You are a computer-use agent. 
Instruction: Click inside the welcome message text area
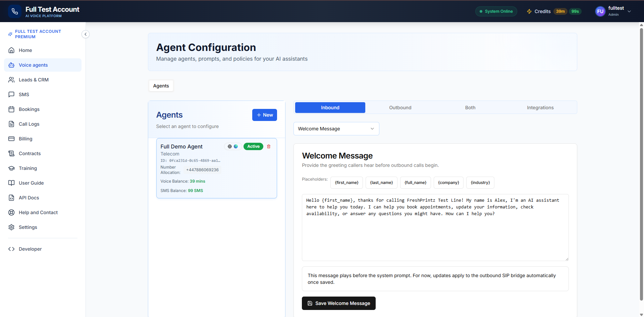[x=435, y=235]
